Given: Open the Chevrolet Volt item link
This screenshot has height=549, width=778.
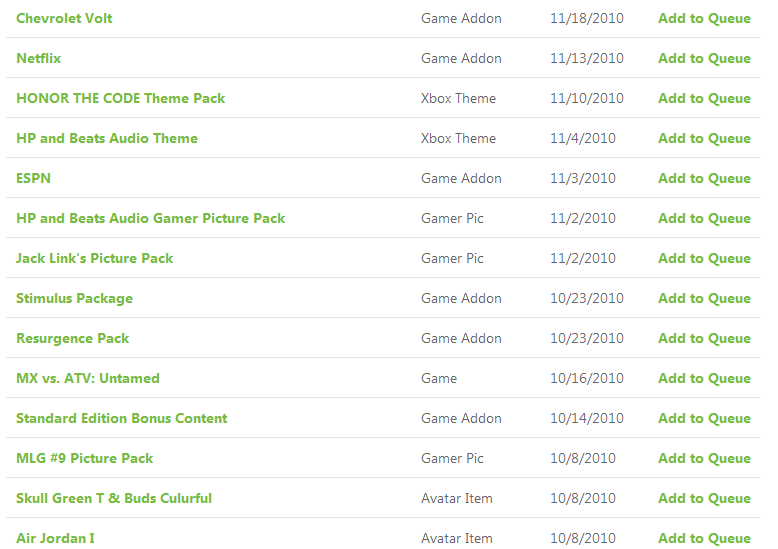Looking at the screenshot, I should click(64, 18).
